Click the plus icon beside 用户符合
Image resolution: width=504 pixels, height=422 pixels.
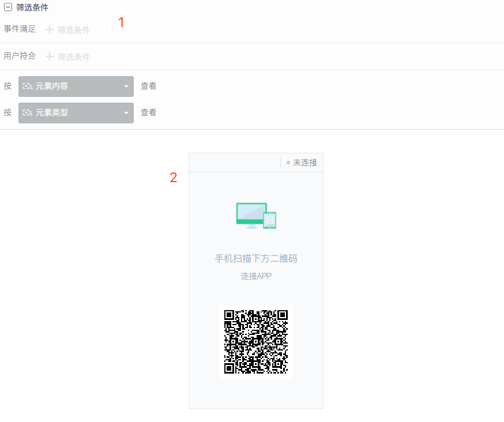49,57
